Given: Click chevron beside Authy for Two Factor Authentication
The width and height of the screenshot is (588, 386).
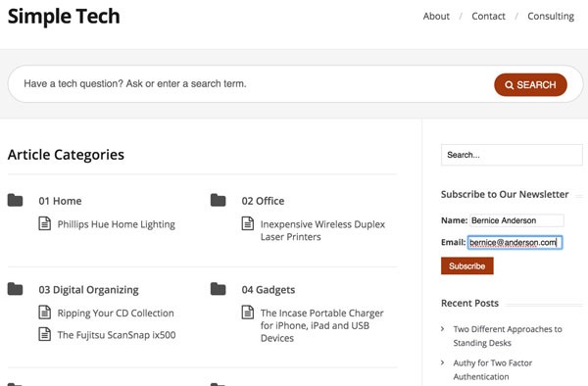Looking at the screenshot, I should coord(443,362).
